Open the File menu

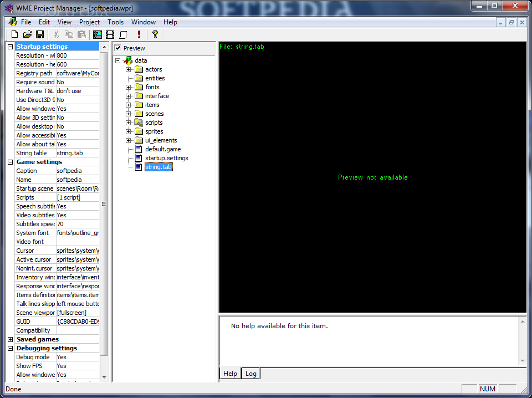[x=26, y=22]
